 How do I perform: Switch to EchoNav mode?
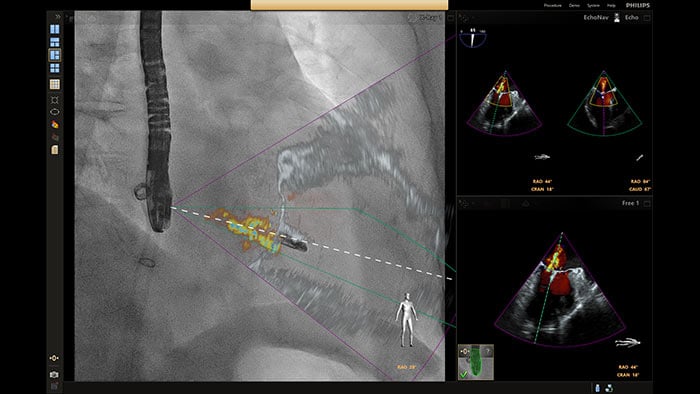pos(596,17)
